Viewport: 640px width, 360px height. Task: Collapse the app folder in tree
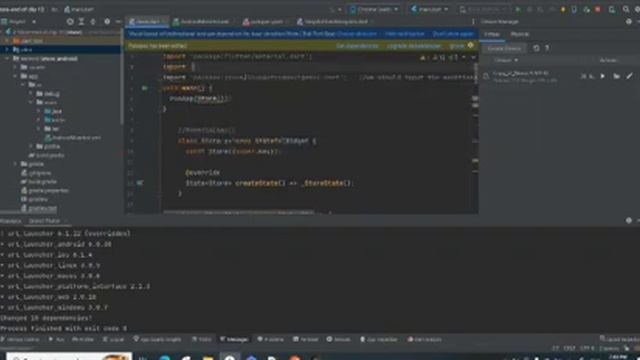15,76
